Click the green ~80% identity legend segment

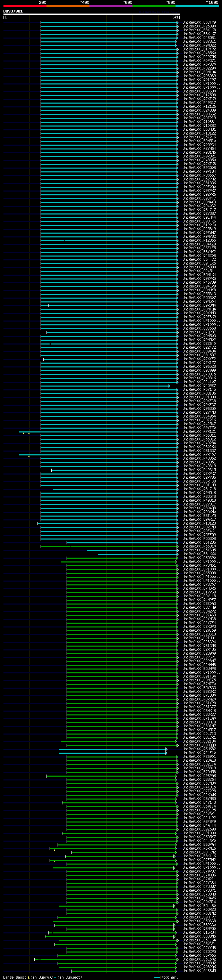(154, 6)
